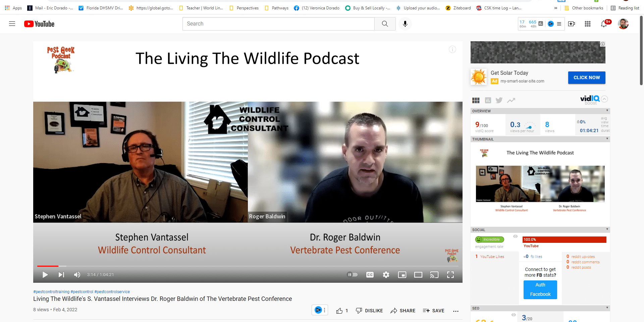Select the vidIQ Twitter share icon
Image resolution: width=644 pixels, height=322 pixels.
[x=499, y=100]
